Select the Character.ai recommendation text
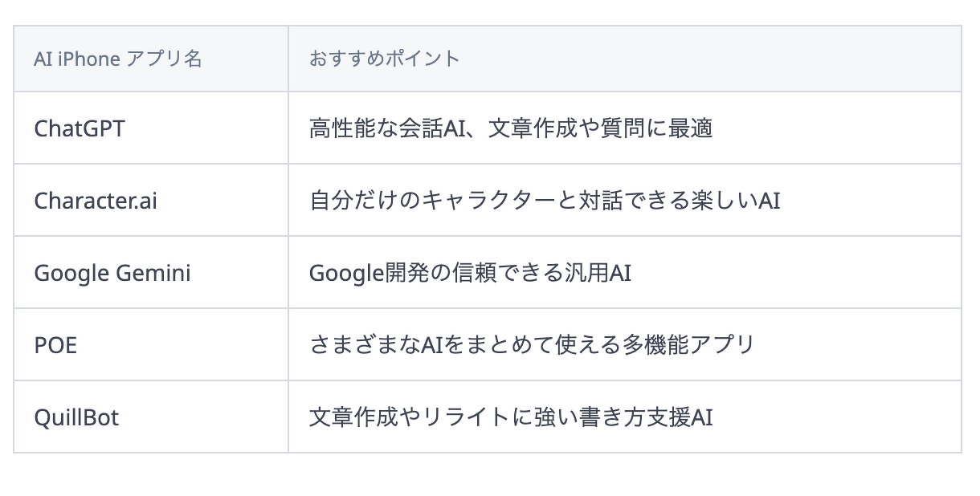The width and height of the screenshot is (980, 496). (545, 201)
